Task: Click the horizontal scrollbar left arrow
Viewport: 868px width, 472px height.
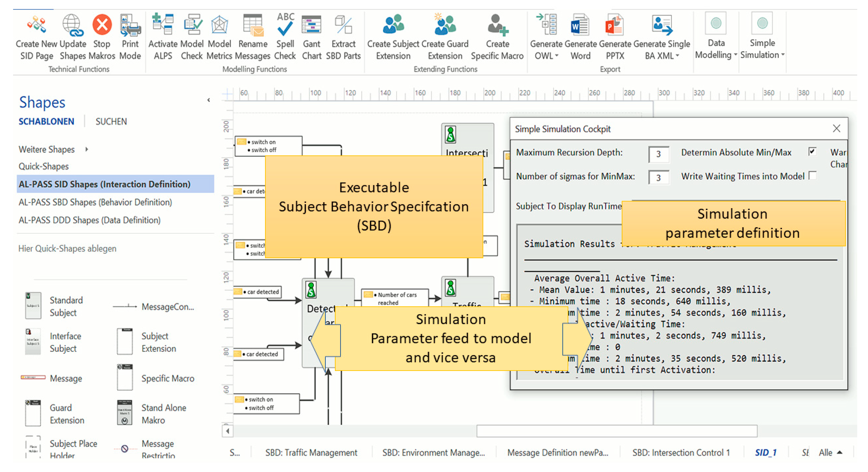Action: point(227,431)
